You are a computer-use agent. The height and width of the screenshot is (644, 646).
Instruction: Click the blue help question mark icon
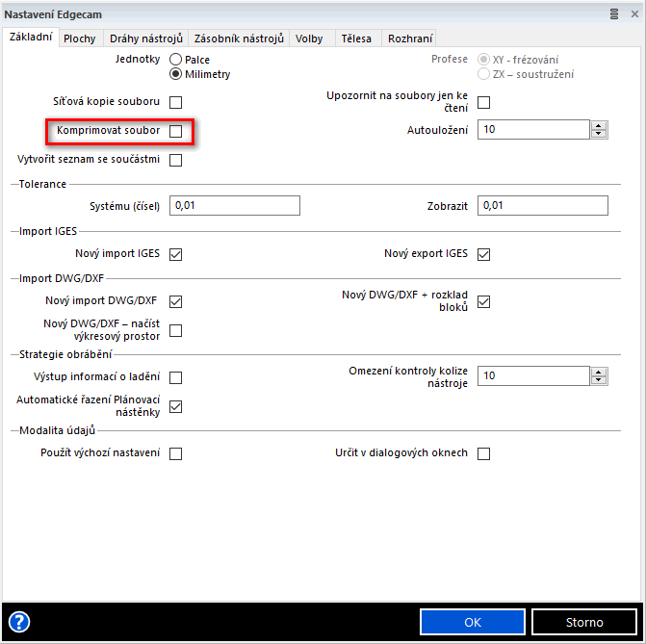click(19, 622)
